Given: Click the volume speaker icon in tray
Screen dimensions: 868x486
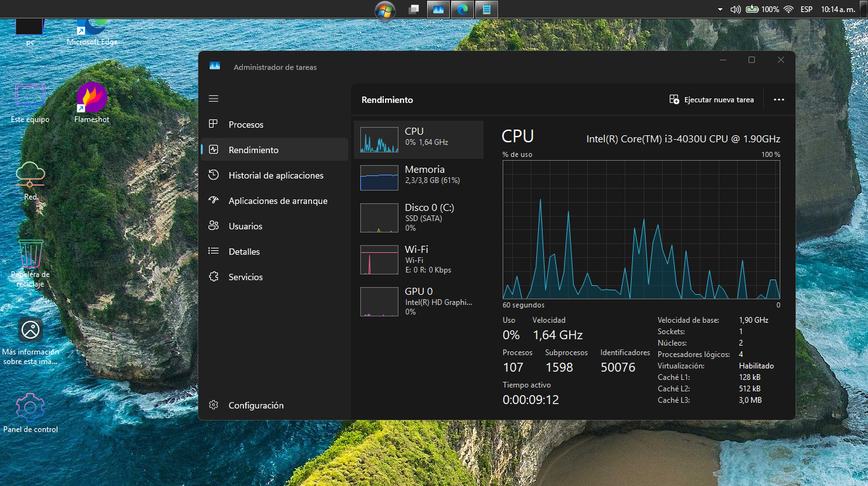Looking at the screenshot, I should 735,10.
